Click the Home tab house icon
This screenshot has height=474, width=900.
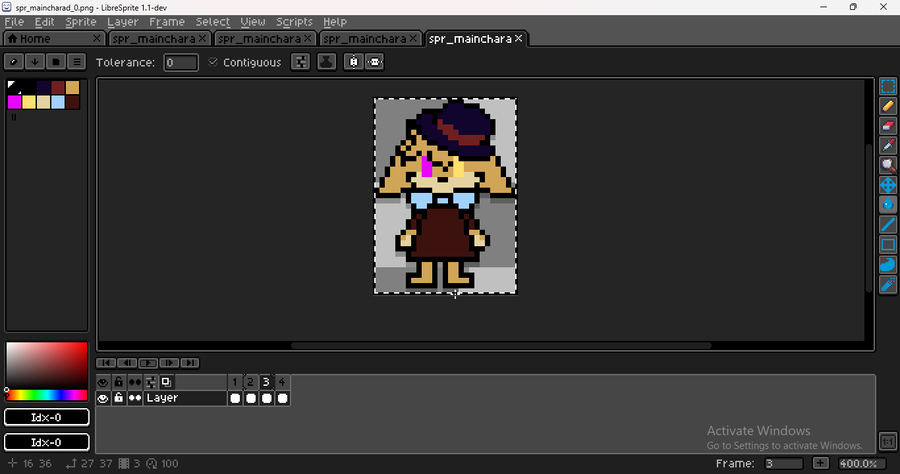tap(13, 39)
